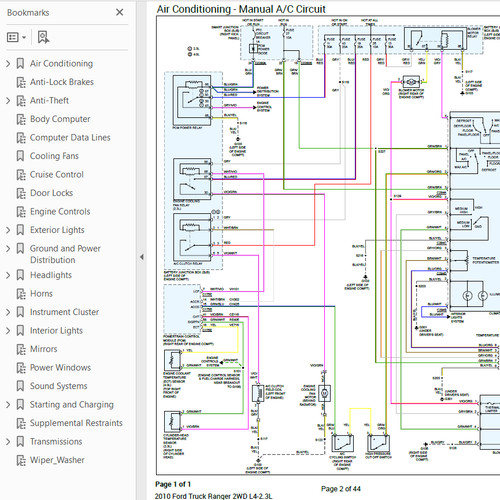
Task: Open the Air Conditioning bookmark
Action: click(x=61, y=63)
